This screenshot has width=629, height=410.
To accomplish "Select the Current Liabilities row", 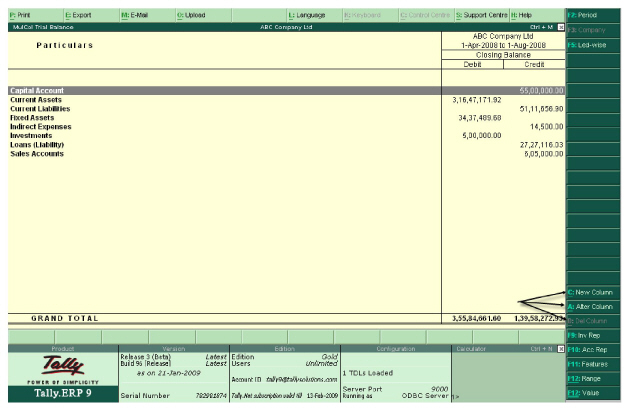I will 286,109.
